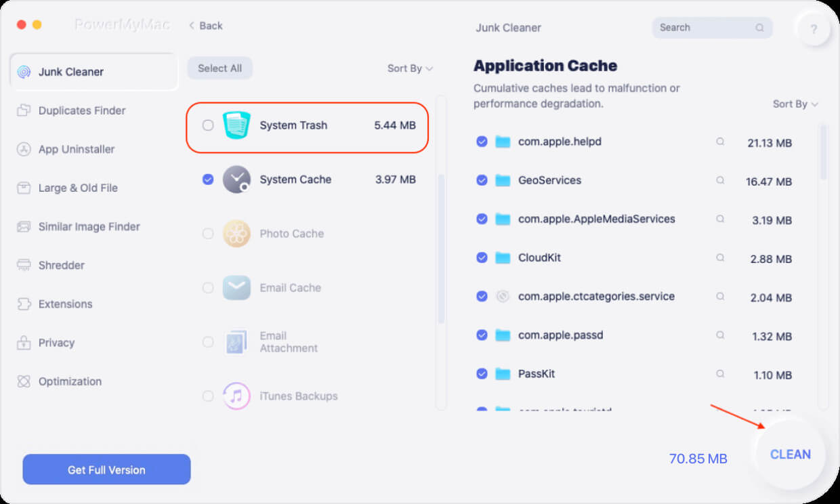This screenshot has width=840, height=504.
Task: Check the System Trash checkbox
Action: (208, 125)
